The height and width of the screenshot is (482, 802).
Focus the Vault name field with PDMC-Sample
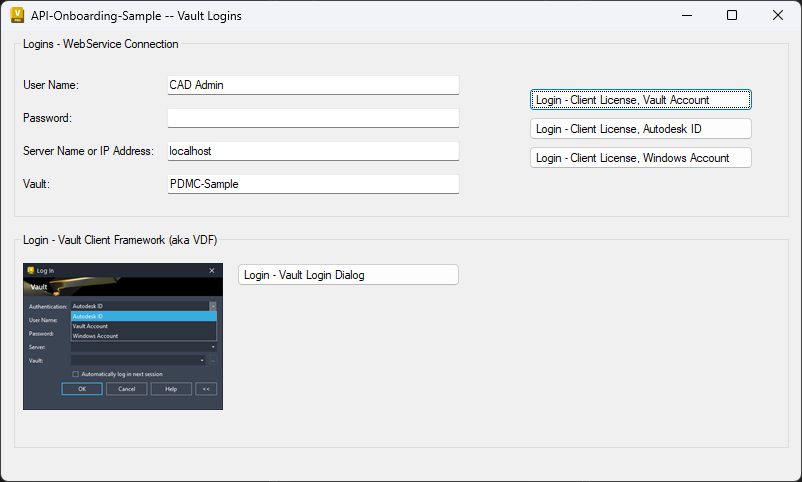pyautogui.click(x=313, y=184)
